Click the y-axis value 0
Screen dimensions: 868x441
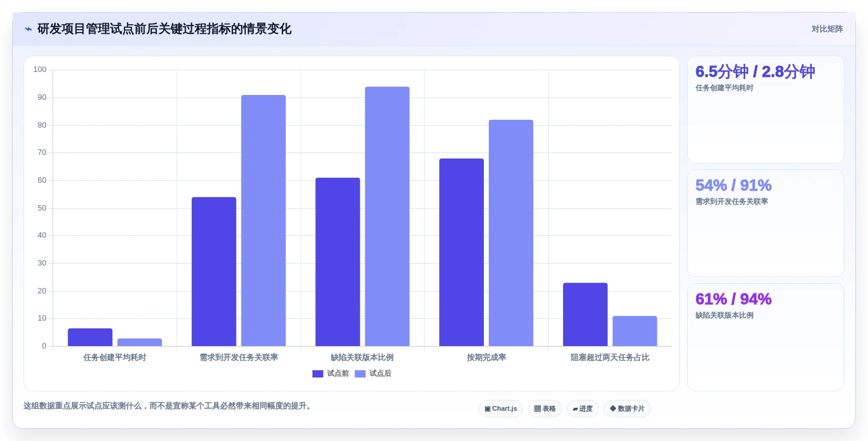pyautogui.click(x=44, y=346)
